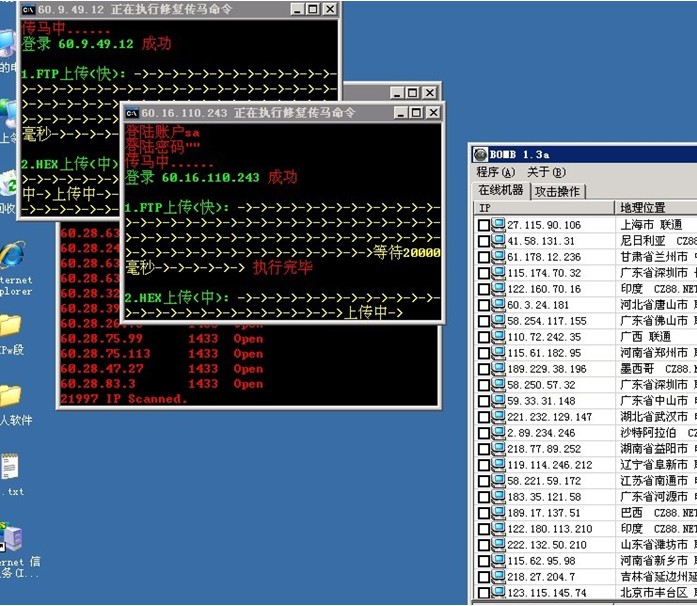This screenshot has height=606, width=697.
Task: Tick checkbox for 27.115.90.106
Action: tap(484, 225)
